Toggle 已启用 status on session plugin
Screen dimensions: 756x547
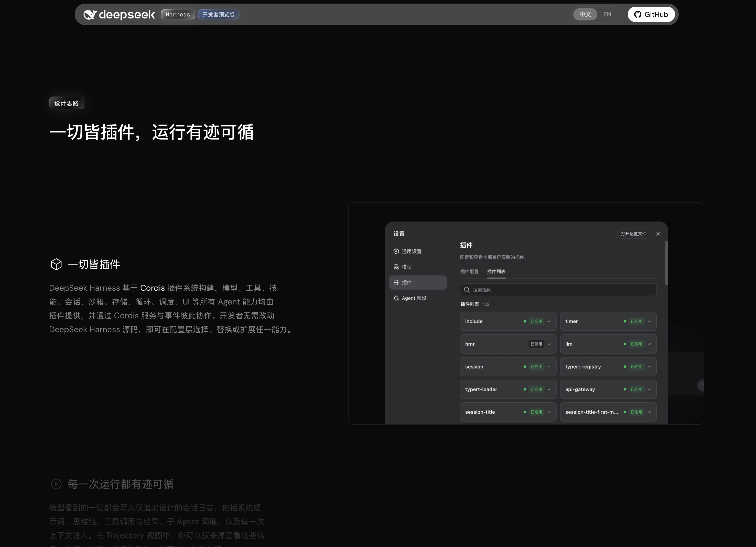click(x=536, y=366)
